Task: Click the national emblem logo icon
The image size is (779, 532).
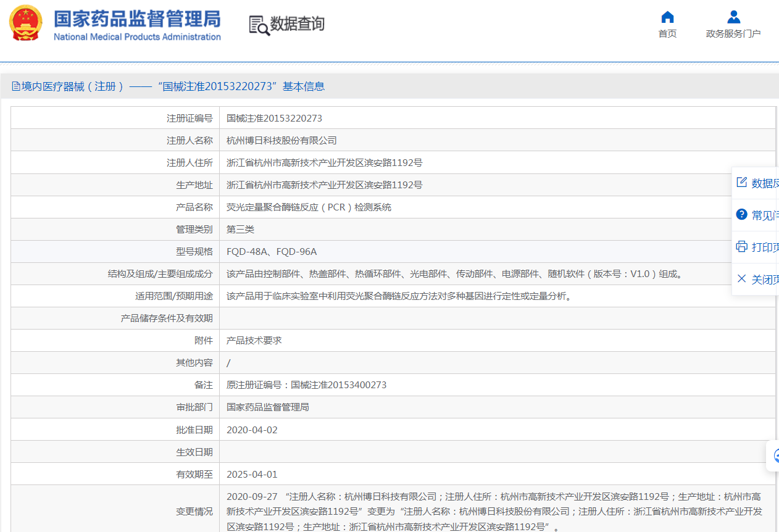Action: point(26,23)
